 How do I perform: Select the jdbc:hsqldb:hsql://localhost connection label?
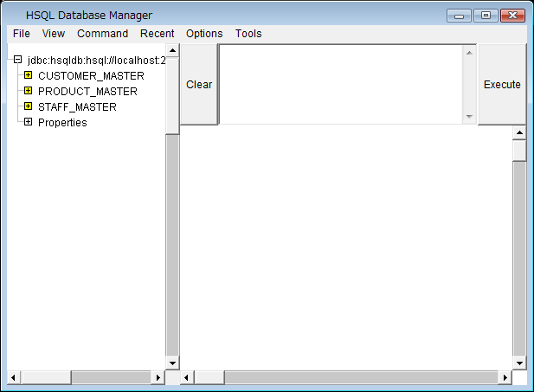[x=96, y=61]
